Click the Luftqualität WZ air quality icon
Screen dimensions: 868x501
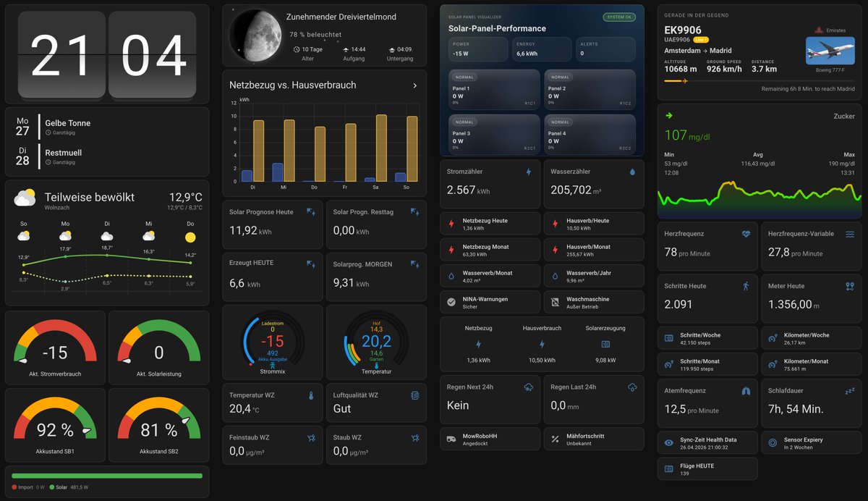[x=415, y=396]
